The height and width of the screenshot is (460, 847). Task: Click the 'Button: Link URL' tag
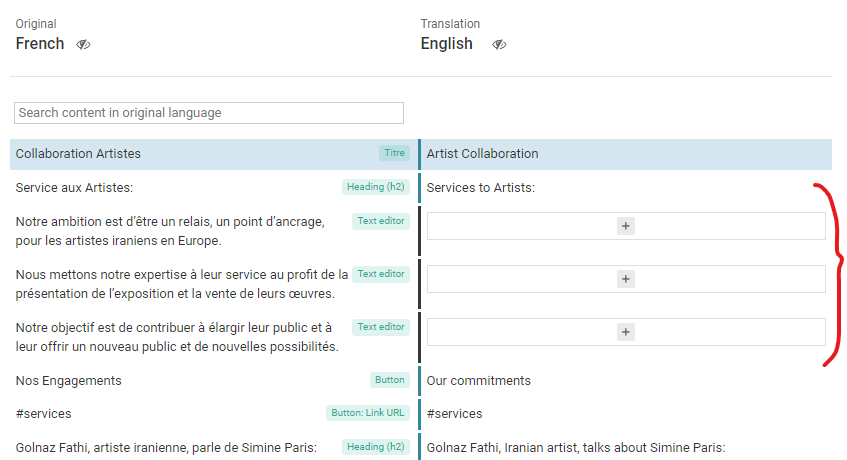(x=367, y=412)
